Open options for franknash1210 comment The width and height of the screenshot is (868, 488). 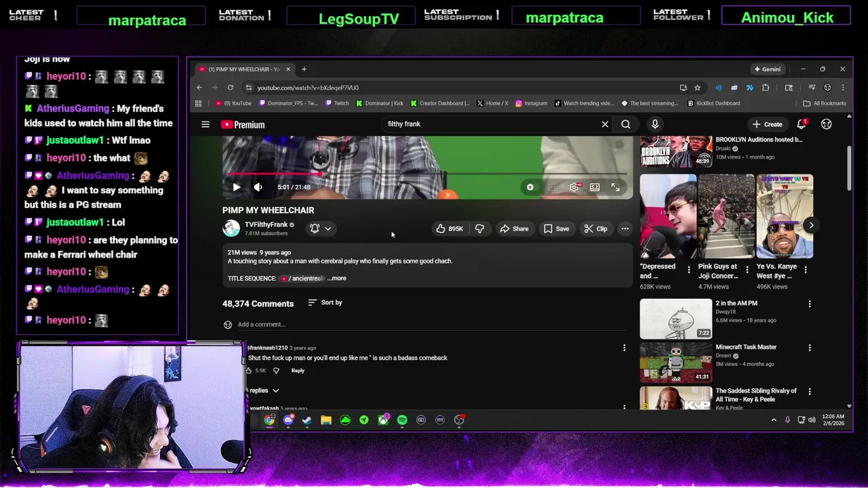tap(624, 348)
